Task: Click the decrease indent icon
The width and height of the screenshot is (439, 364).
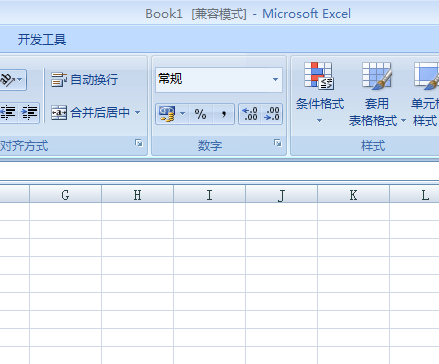Action: tap(8, 113)
